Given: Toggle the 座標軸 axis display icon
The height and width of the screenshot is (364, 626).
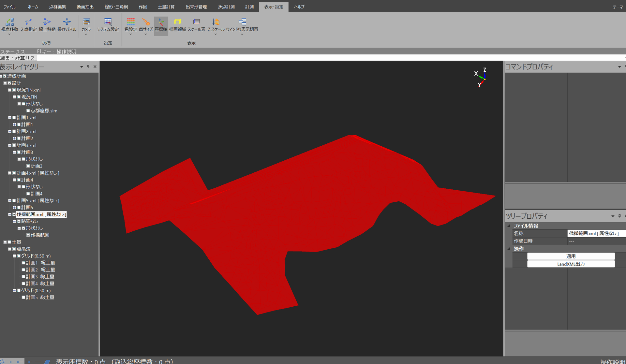Looking at the screenshot, I should 161,22.
